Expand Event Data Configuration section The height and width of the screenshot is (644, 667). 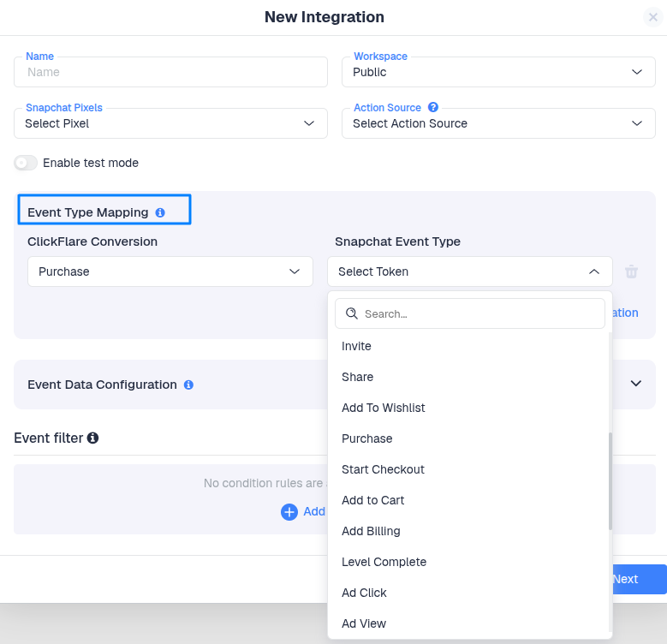pos(635,384)
